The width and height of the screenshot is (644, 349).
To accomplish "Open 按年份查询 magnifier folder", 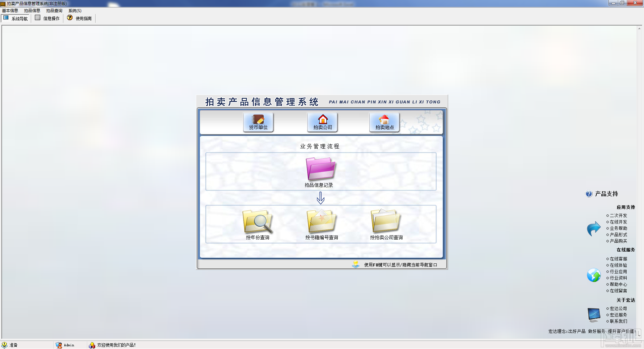I will (x=257, y=222).
